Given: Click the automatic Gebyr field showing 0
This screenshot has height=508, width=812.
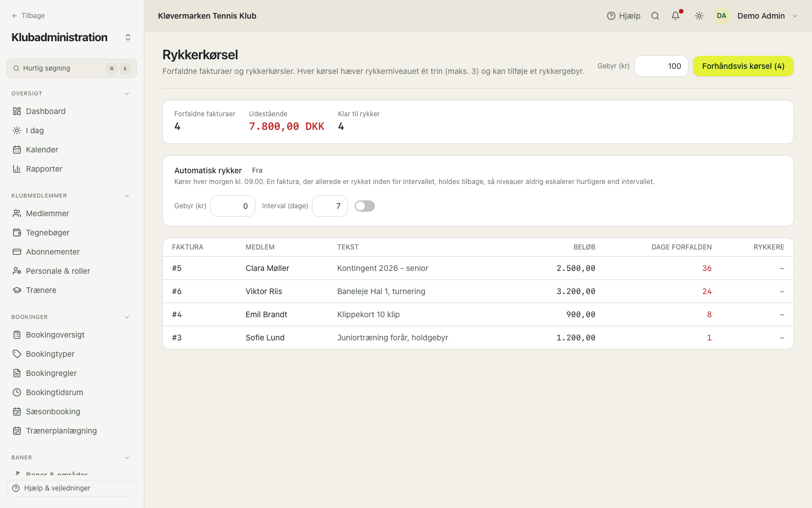Looking at the screenshot, I should pyautogui.click(x=233, y=206).
